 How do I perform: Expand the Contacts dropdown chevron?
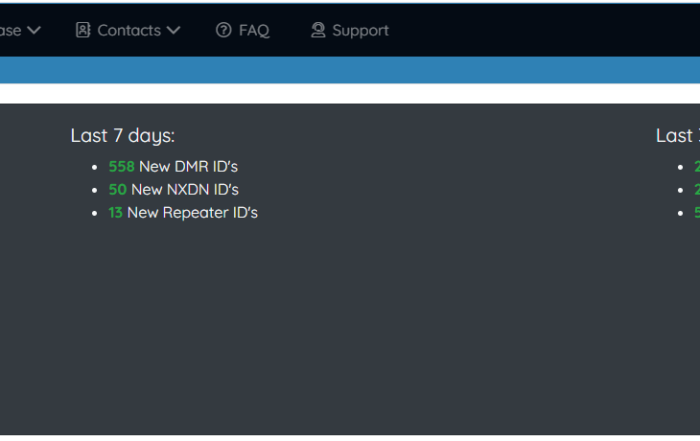pyautogui.click(x=174, y=30)
